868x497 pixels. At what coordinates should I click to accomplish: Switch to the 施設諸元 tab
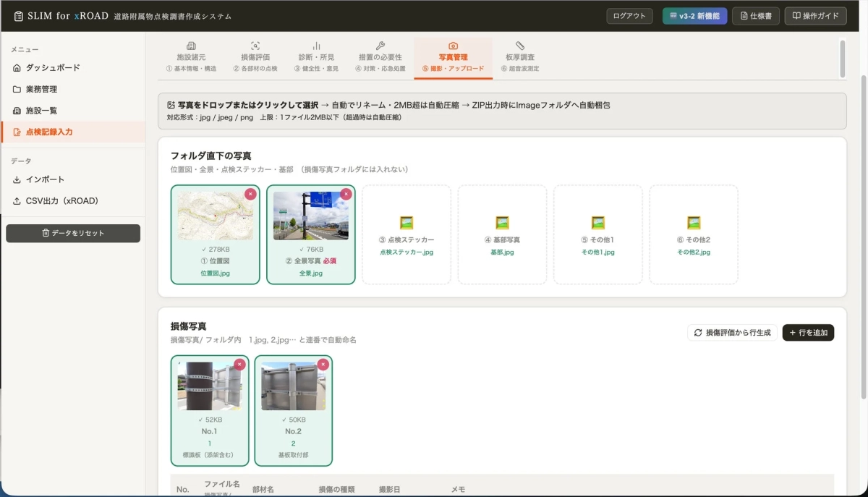tap(191, 57)
